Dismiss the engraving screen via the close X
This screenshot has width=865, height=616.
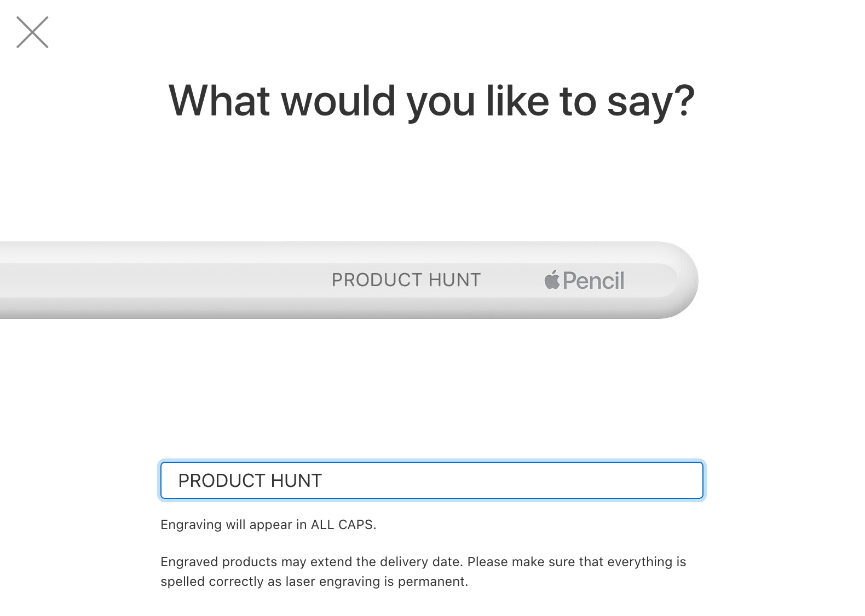(33, 33)
